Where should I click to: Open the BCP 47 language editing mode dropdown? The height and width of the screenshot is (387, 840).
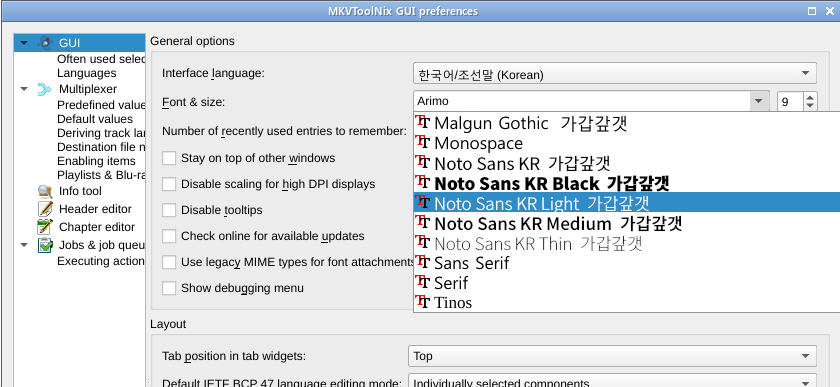(612, 382)
